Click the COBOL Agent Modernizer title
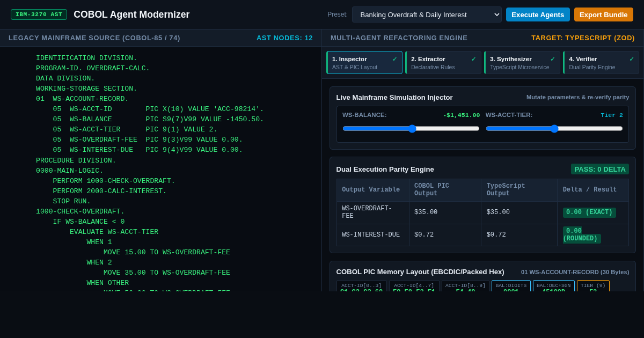The image size is (644, 338). pyautogui.click(x=131, y=14)
